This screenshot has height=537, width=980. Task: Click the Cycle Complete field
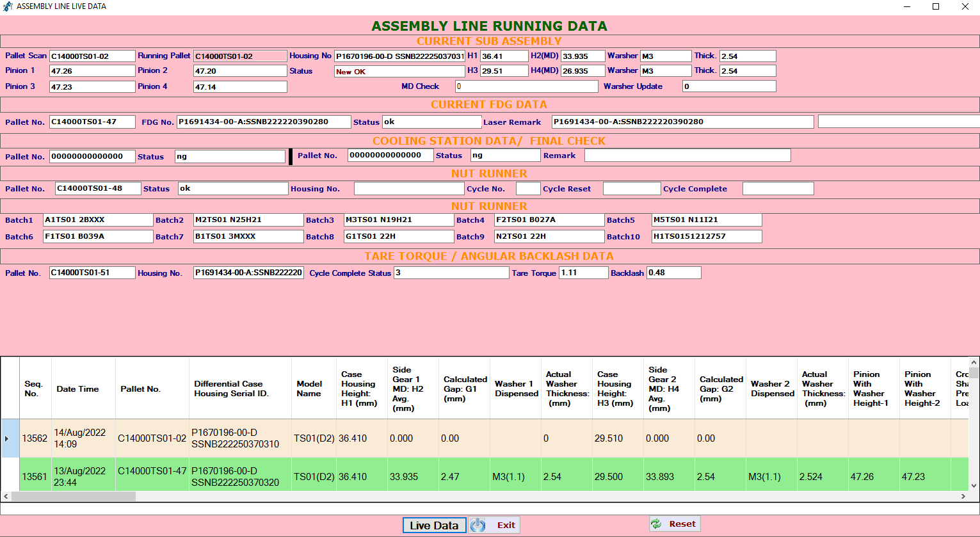pos(778,189)
